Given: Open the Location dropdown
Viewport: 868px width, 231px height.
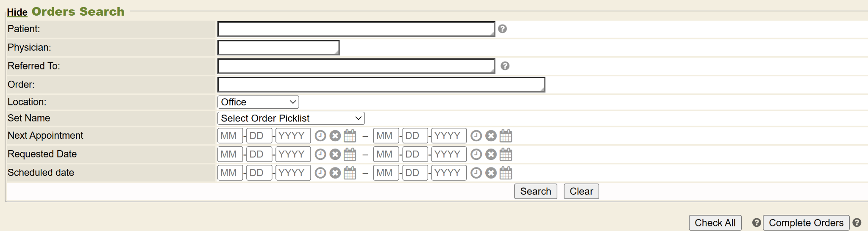Looking at the screenshot, I should click(x=258, y=102).
